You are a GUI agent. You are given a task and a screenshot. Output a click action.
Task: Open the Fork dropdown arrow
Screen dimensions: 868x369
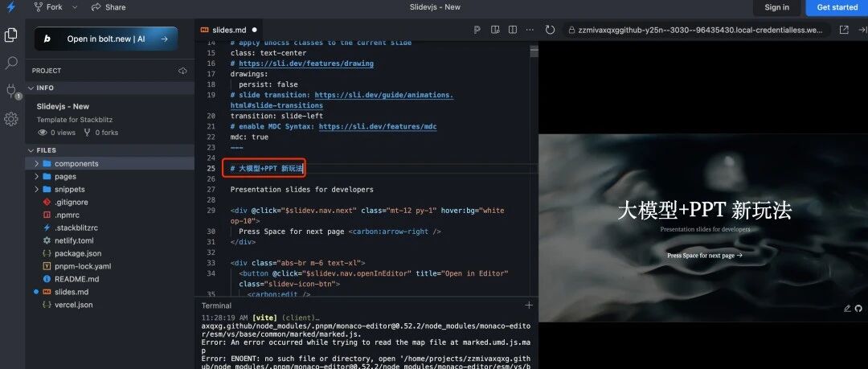point(75,7)
